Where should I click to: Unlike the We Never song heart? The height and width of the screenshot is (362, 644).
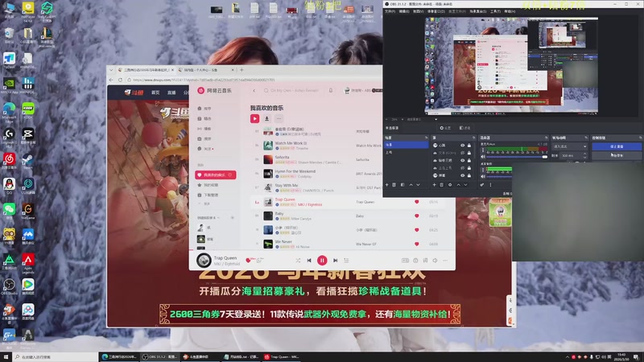[416, 244]
